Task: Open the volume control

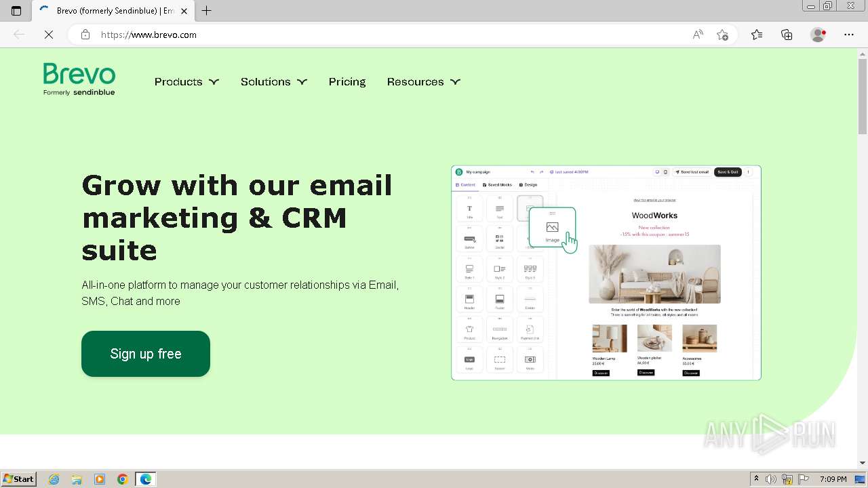Action: (771, 479)
